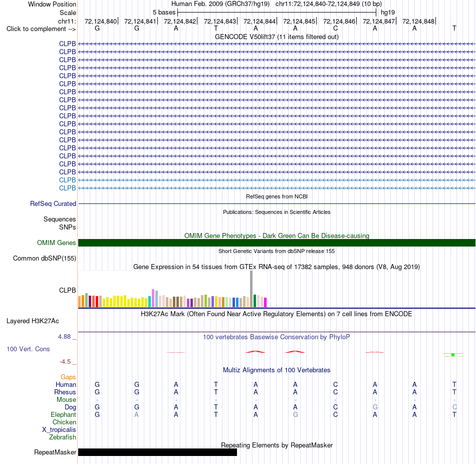
Task: Click position label 72,124,843
Action: 220,21
